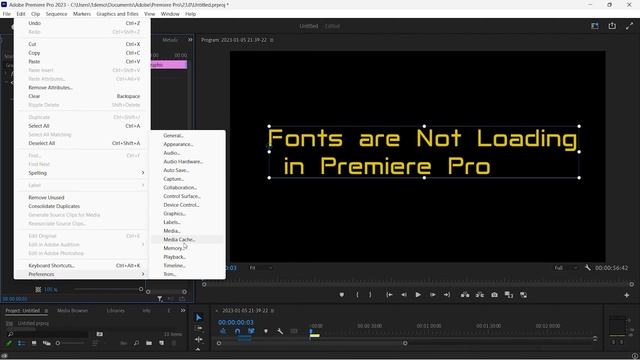Image resolution: width=640 pixels, height=360 pixels.
Task: Switch Project panel to Icon View
Action: 34,343
